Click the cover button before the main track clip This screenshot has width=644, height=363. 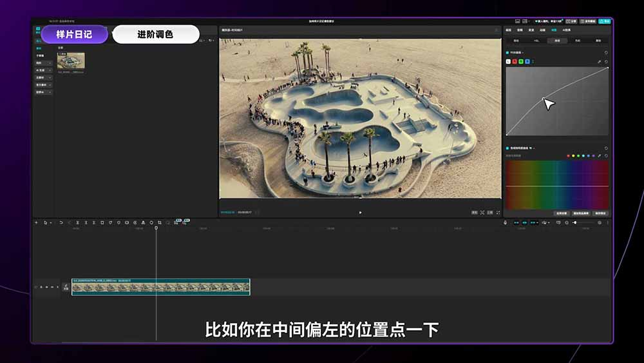[x=66, y=287]
